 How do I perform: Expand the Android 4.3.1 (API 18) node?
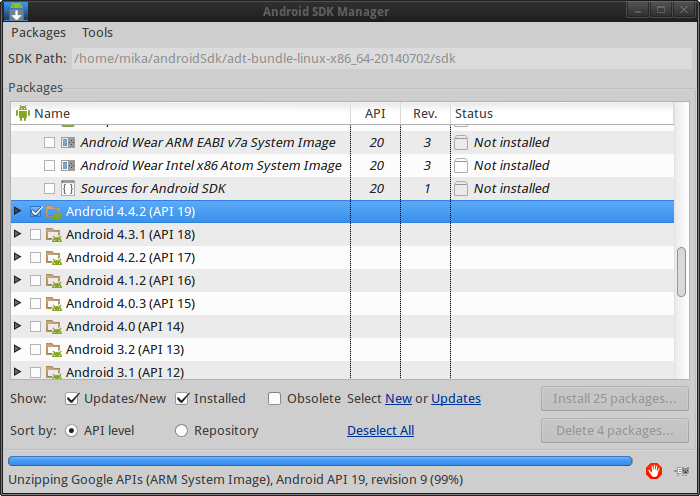click(17, 234)
